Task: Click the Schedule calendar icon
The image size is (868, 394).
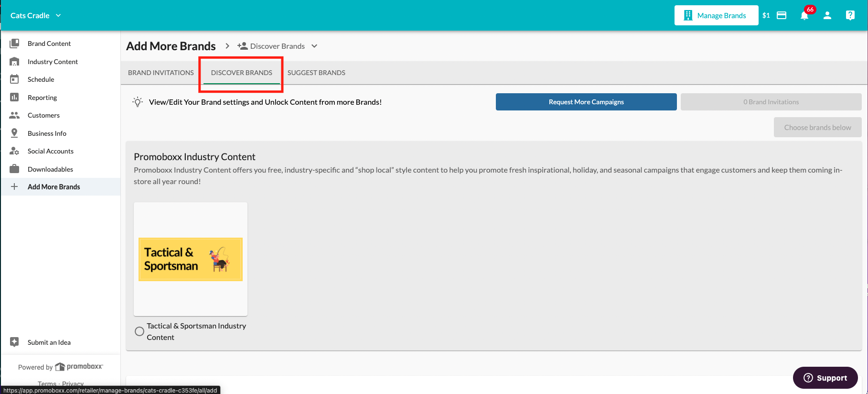Action: [14, 79]
